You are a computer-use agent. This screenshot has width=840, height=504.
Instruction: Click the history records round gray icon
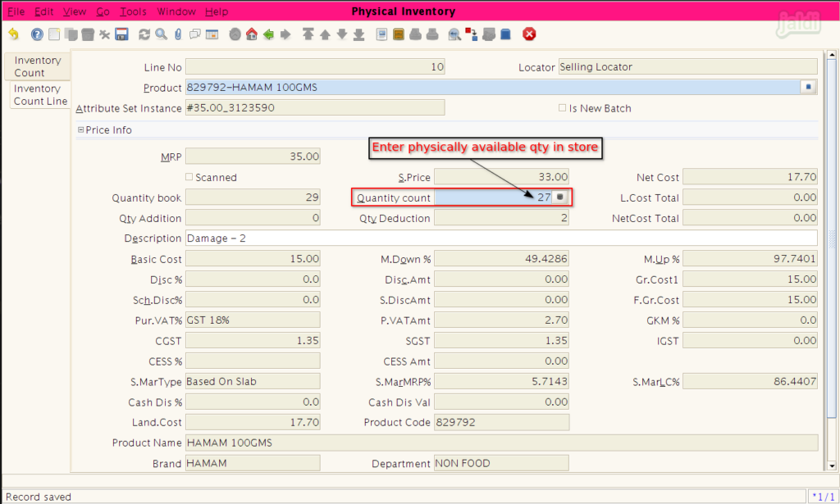pyautogui.click(x=235, y=34)
